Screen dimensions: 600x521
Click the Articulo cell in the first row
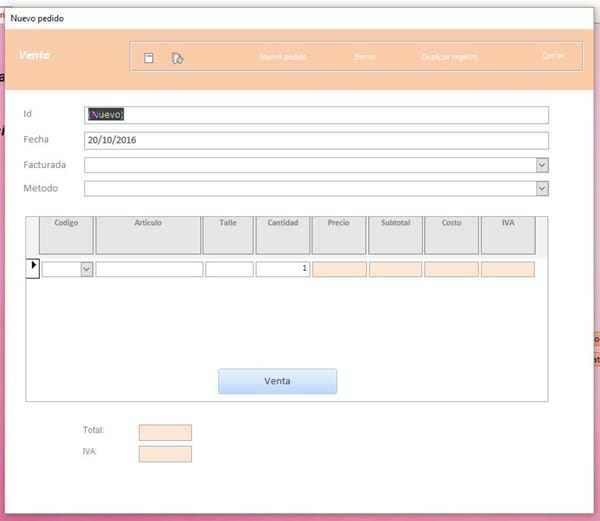(149, 269)
